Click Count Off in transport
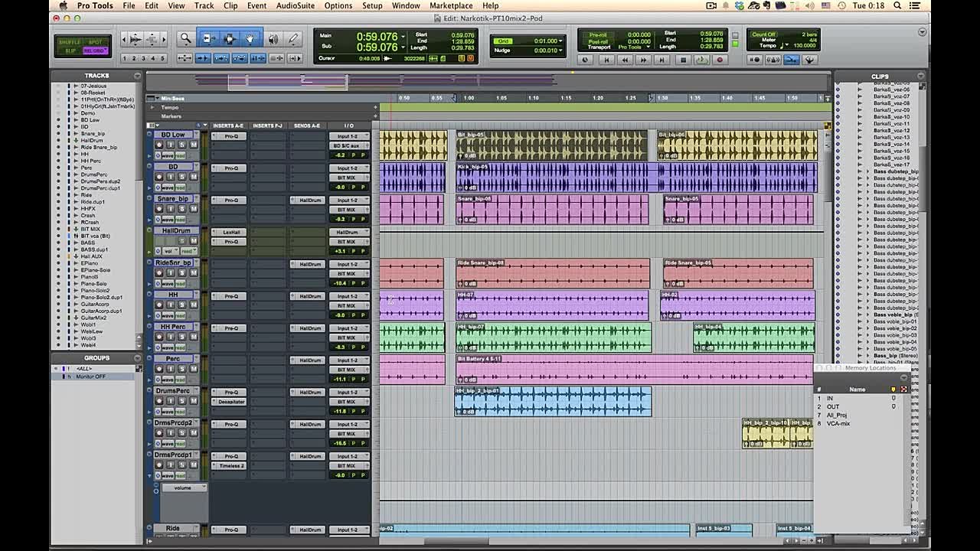This screenshot has width=980, height=551. pyautogui.click(x=763, y=34)
